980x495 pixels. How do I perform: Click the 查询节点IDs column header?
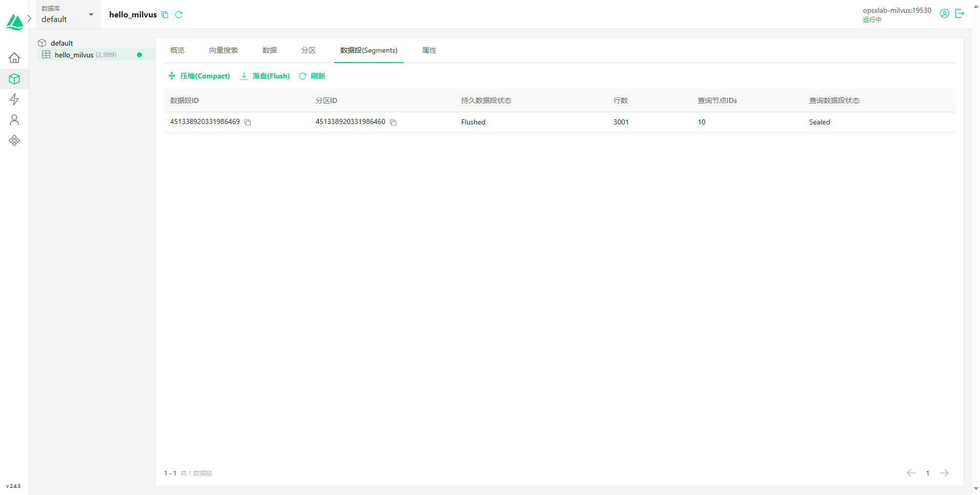click(718, 100)
